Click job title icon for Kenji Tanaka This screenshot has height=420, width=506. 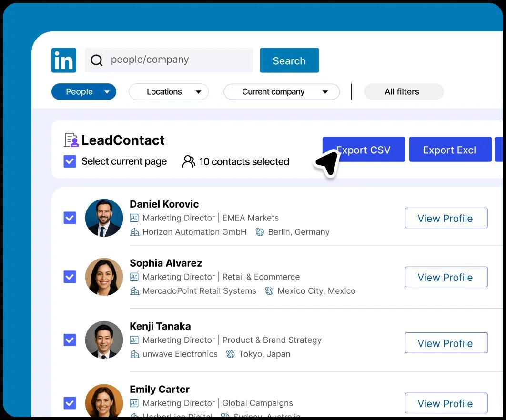134,340
